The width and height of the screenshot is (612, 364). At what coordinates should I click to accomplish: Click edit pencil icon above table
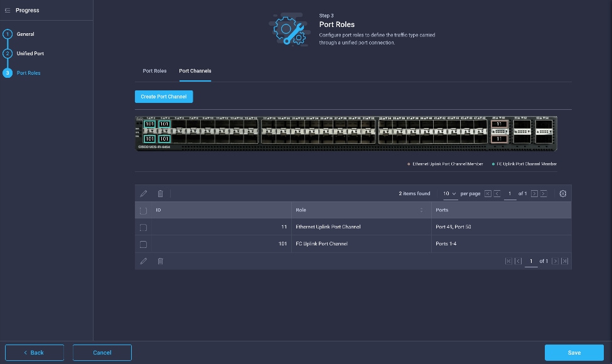point(144,193)
